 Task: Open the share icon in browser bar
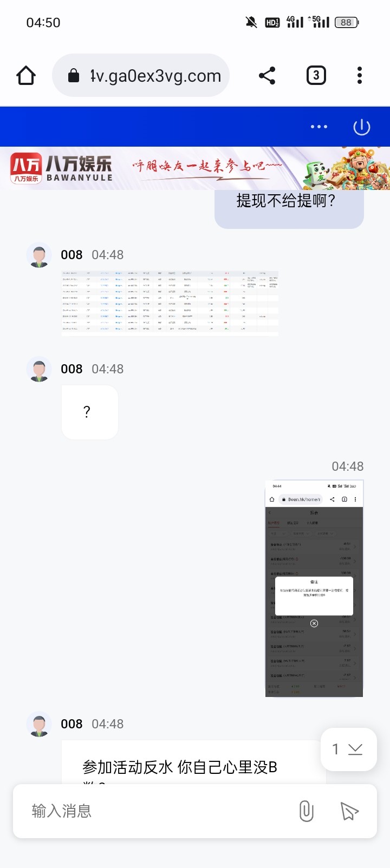point(267,76)
